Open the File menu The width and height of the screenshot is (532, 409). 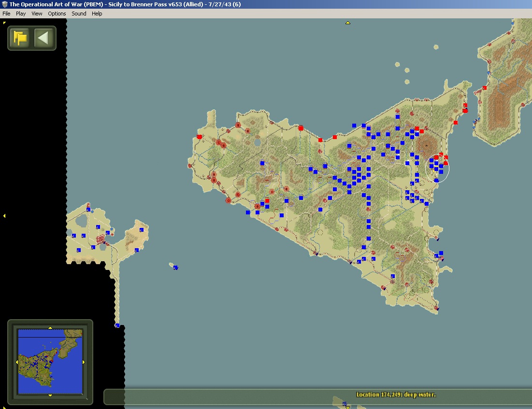pos(6,14)
